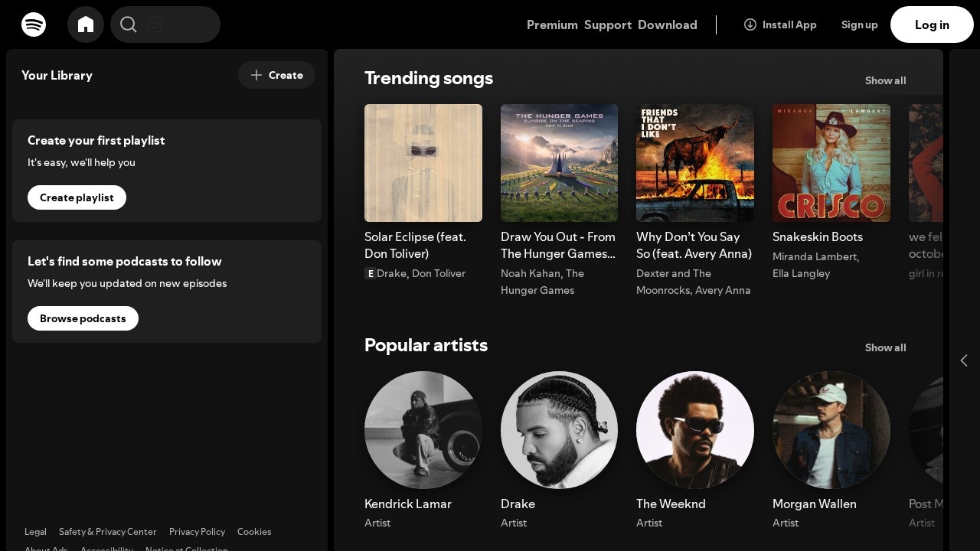The image size is (980, 551).
Task: Click the Install App download icon
Action: (x=750, y=24)
